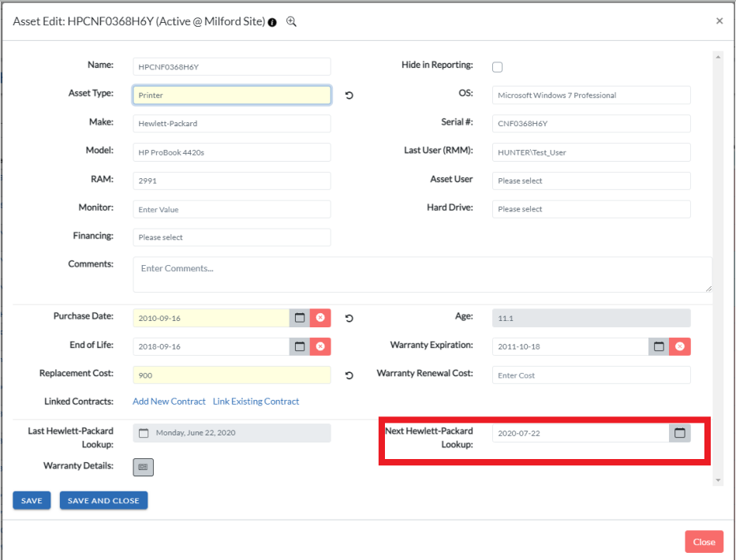Click the blue Save button
Image resolution: width=736 pixels, height=560 pixels.
coord(32,500)
